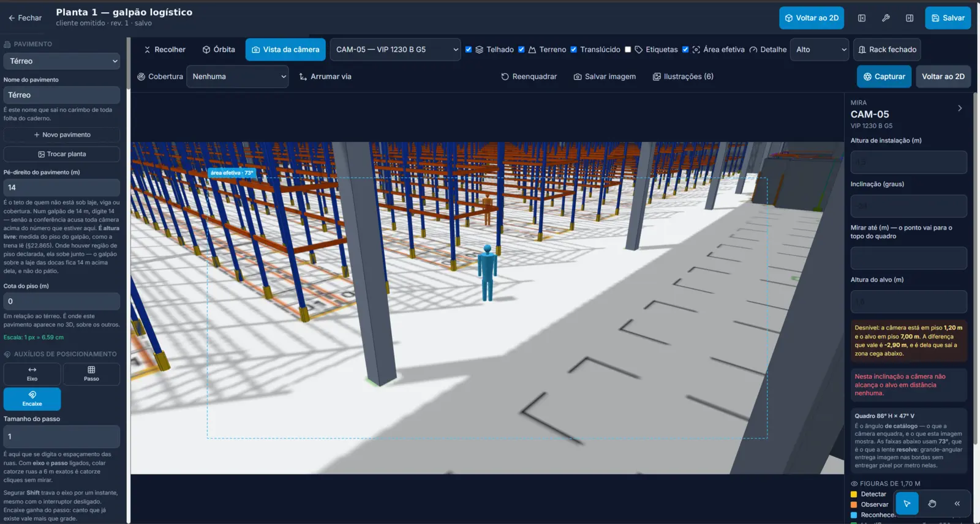Viewport: 980px width, 524px height.
Task: Switch to Vista da câmera mode
Action: click(285, 50)
